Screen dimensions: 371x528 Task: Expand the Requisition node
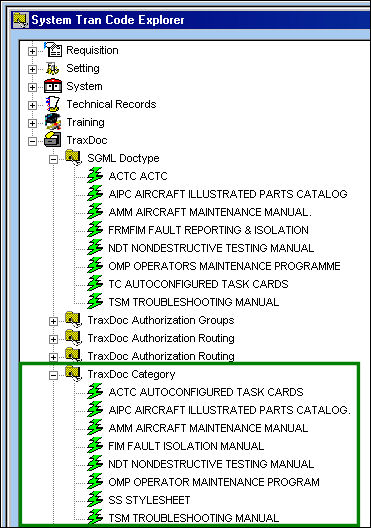[x=32, y=51]
